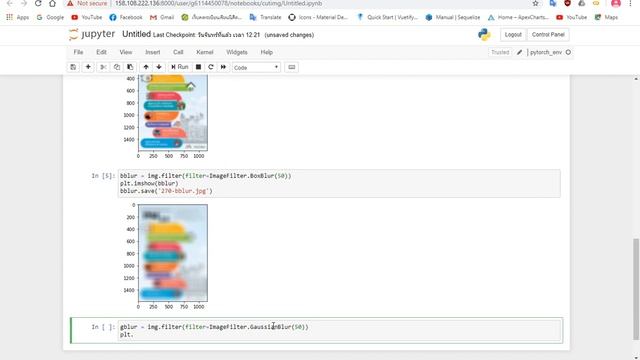Image resolution: width=640 pixels, height=360 pixels.
Task: Restart the kernel circular arrow icon
Action: (211, 67)
